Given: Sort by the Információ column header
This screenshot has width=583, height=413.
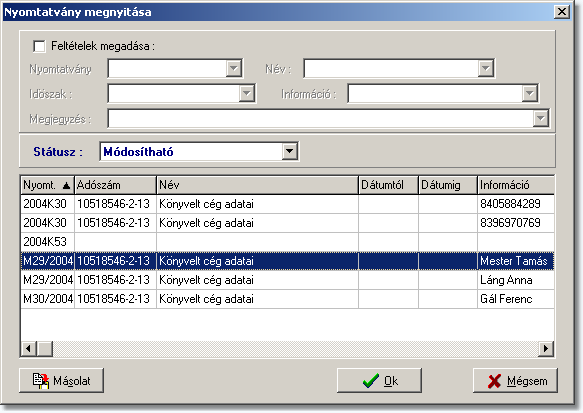Looking at the screenshot, I should pyautogui.click(x=516, y=185).
